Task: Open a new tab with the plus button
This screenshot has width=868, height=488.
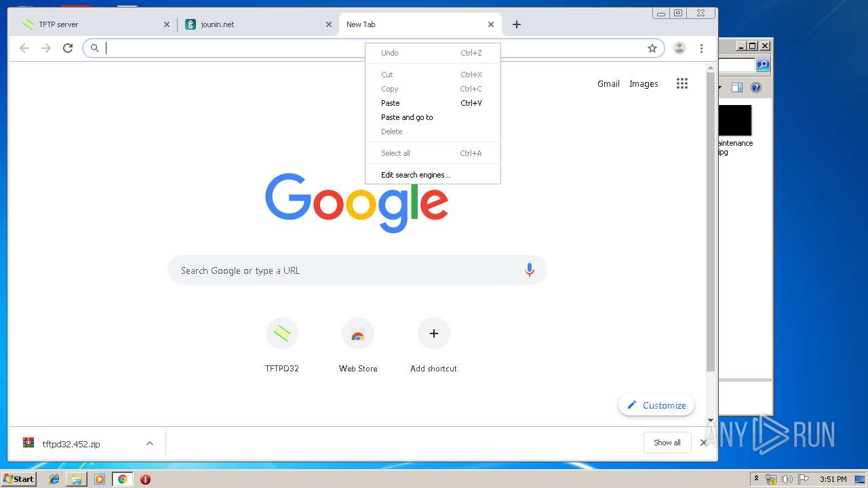Action: point(517,24)
